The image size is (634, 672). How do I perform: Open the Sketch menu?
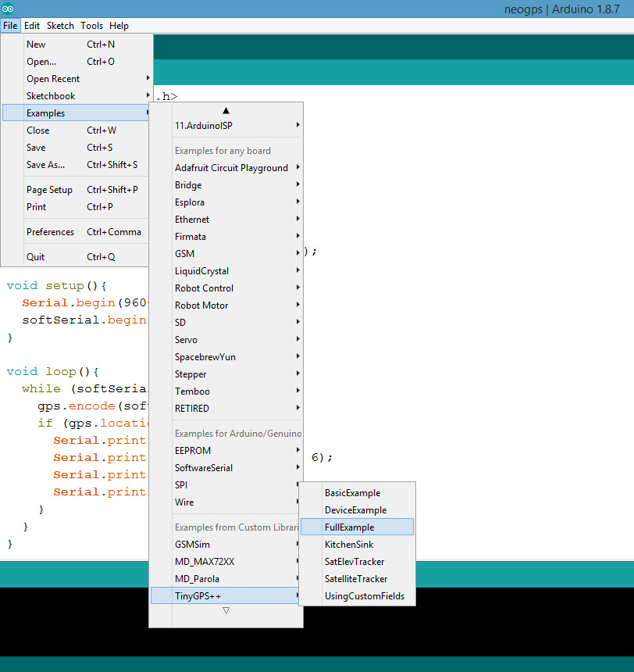60,26
